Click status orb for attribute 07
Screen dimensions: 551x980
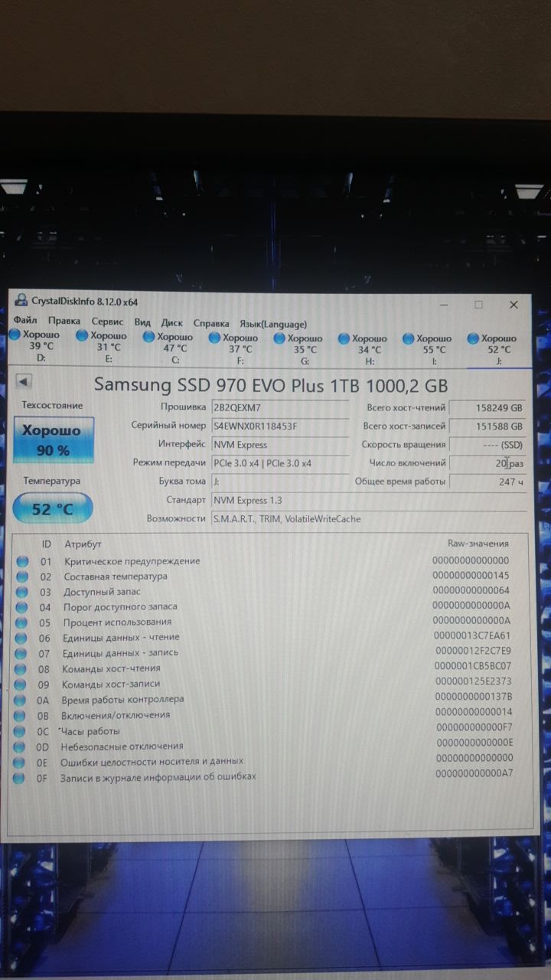(22, 653)
